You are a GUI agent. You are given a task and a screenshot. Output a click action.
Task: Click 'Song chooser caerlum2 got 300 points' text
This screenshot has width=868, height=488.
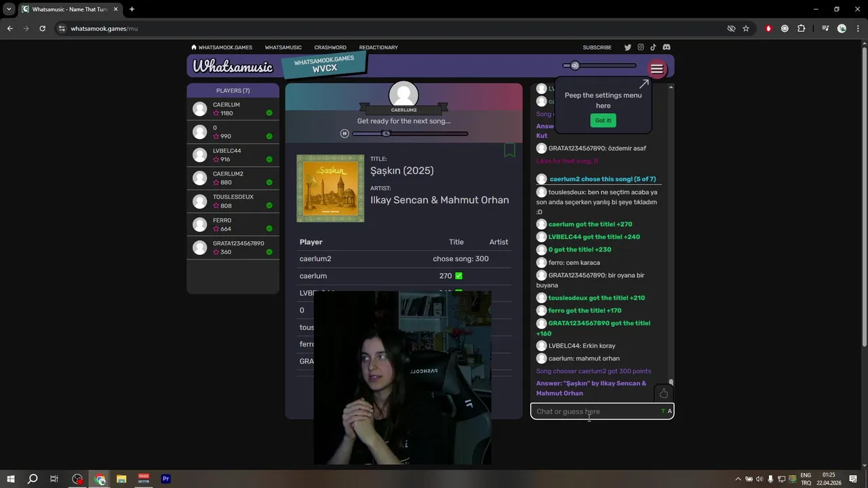pos(593,371)
